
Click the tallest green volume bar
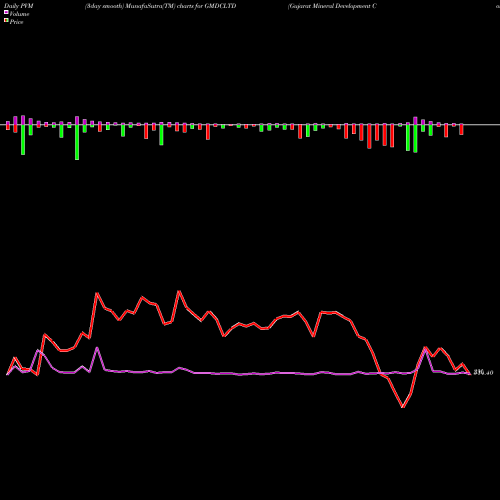[x=77, y=142]
